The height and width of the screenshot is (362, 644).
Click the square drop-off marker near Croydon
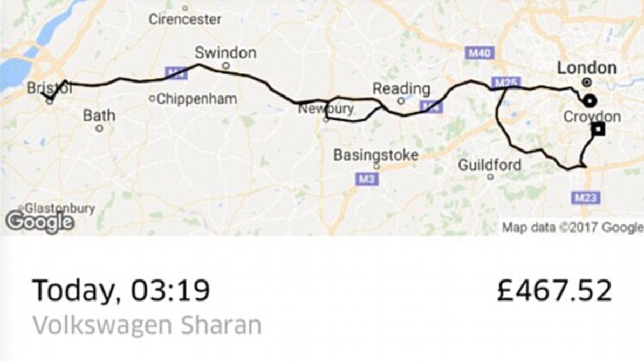[x=598, y=129]
